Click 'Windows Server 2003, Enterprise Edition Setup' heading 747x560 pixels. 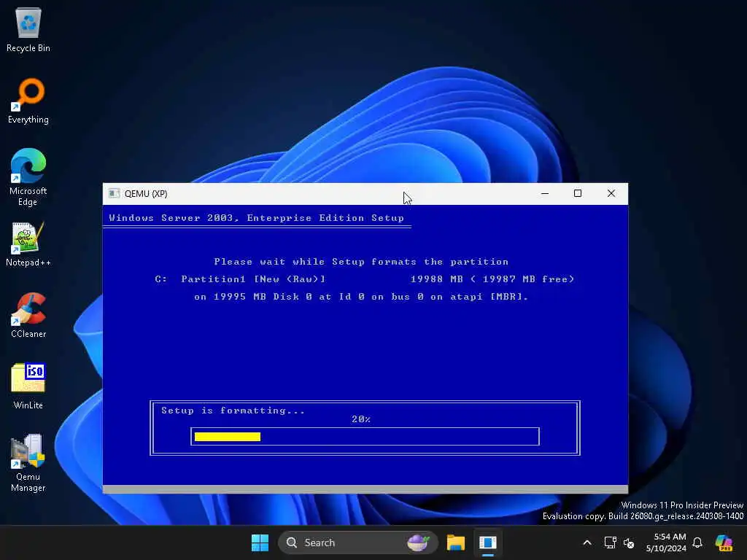point(256,218)
